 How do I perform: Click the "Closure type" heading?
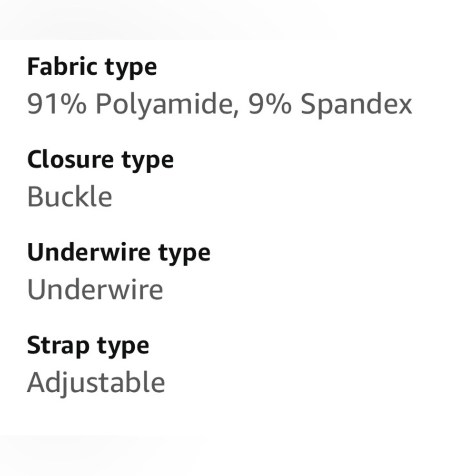(x=100, y=160)
